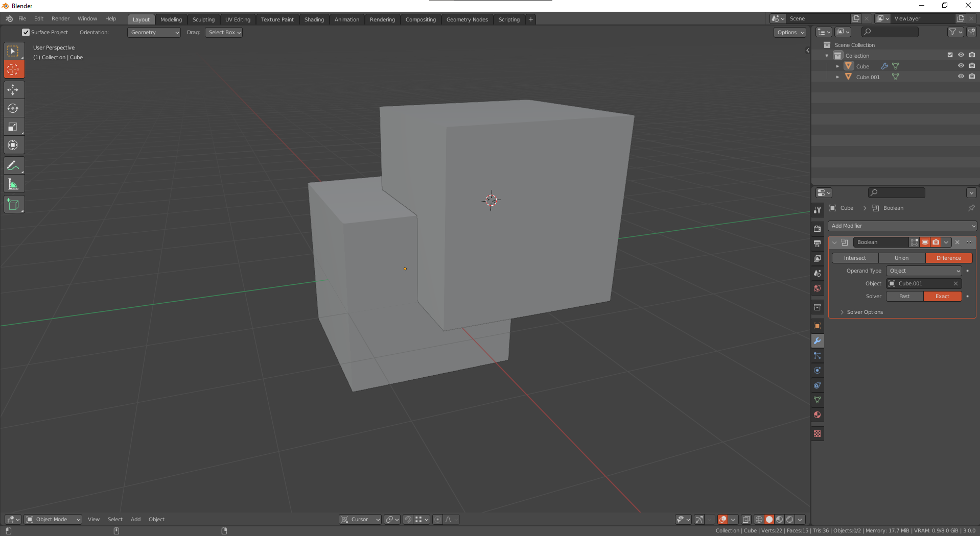This screenshot has height=536, width=980.
Task: Uncheck Collection exclude-from-view-layer checkbox
Action: pos(950,55)
